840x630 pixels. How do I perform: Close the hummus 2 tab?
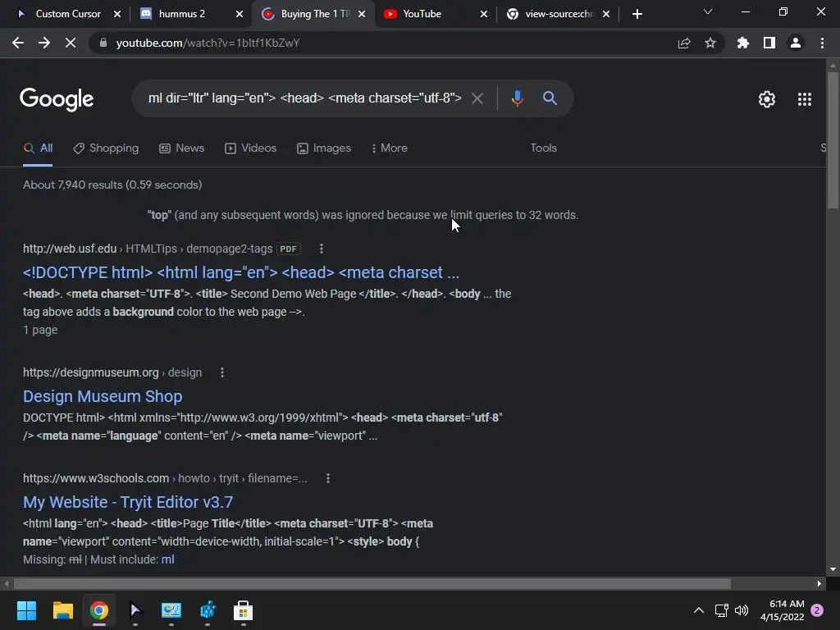(240, 14)
